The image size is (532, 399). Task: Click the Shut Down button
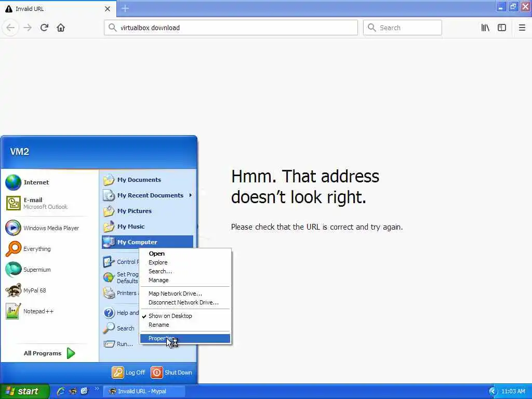point(171,373)
